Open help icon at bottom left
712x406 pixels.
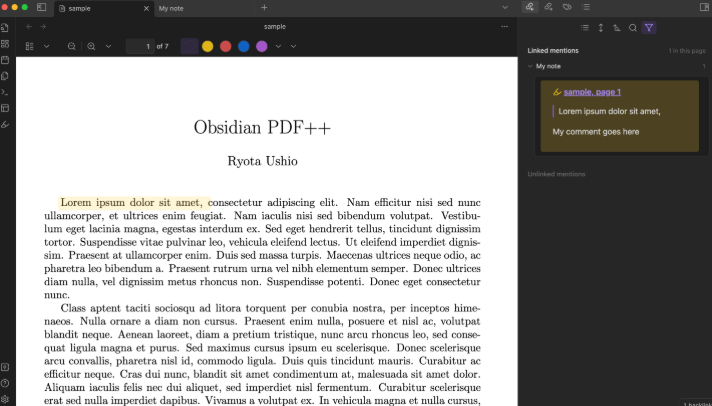click(x=5, y=383)
